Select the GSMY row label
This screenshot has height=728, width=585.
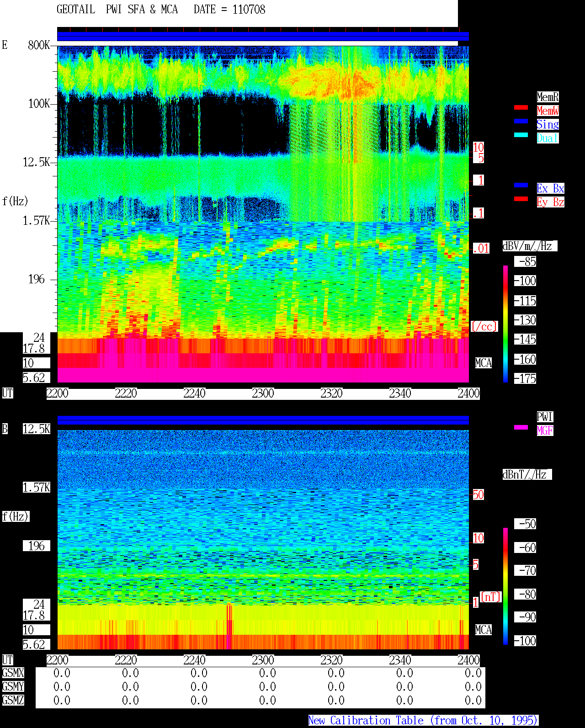[13, 687]
